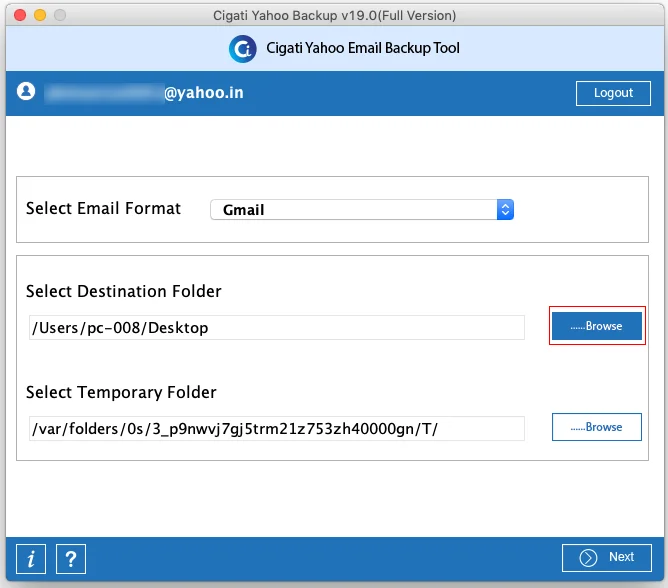Image resolution: width=668 pixels, height=588 pixels.
Task: Click the Cigati logo icon
Action: 242,49
